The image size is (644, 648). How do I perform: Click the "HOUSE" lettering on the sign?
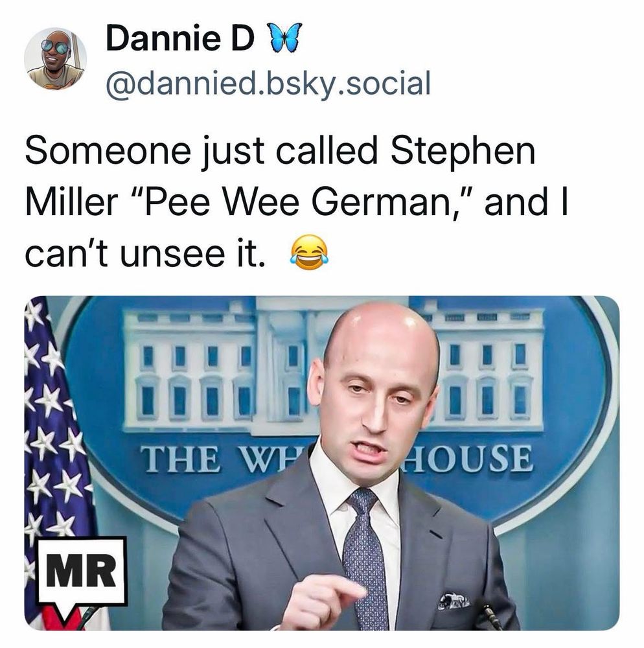tap(469, 458)
